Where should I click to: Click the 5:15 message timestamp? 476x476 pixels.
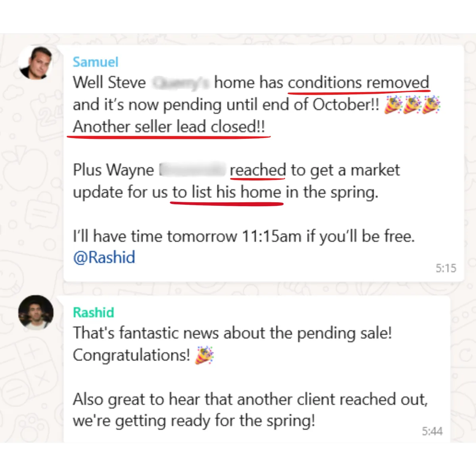[446, 269]
